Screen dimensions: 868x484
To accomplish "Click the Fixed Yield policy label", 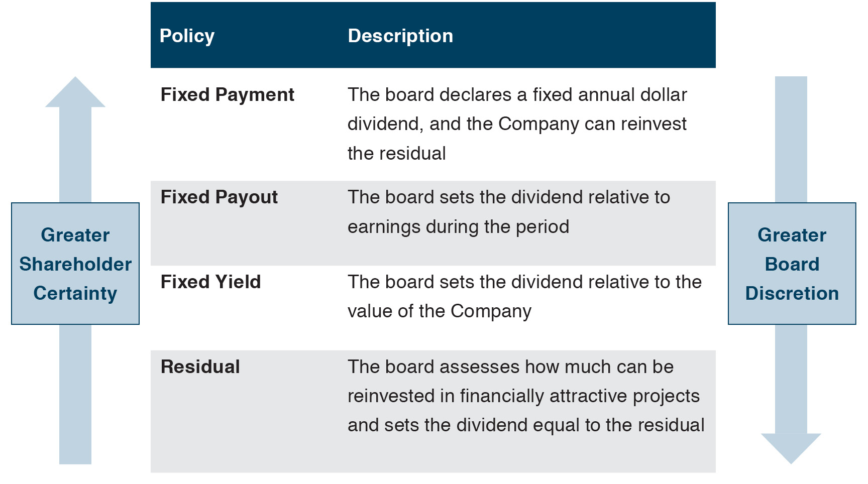I will click(x=210, y=282).
